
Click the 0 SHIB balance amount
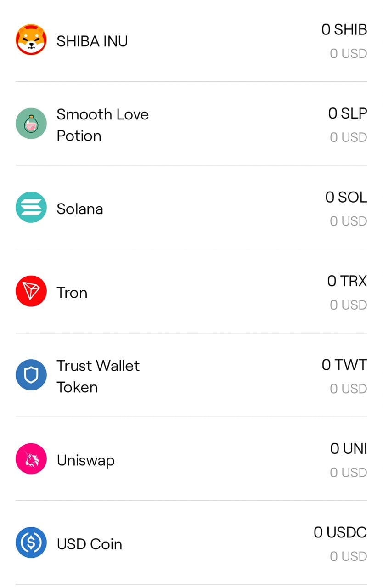click(x=344, y=30)
